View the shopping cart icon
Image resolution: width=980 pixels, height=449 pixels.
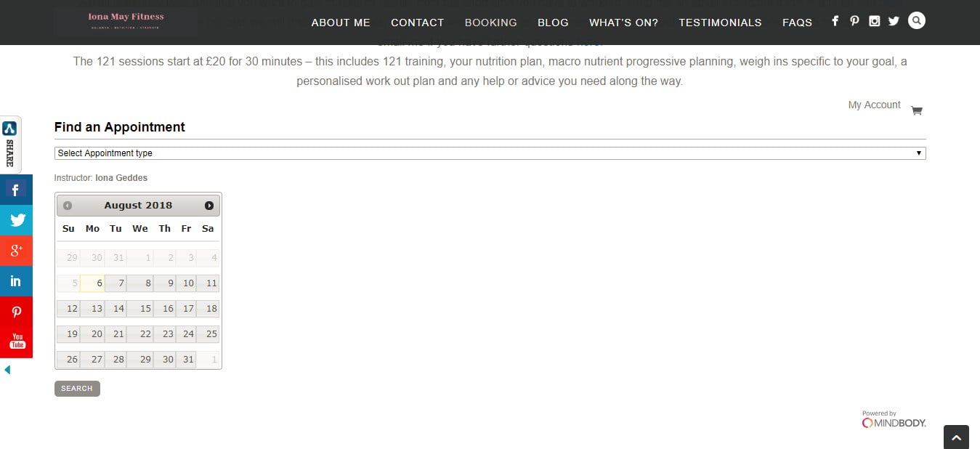coord(917,111)
